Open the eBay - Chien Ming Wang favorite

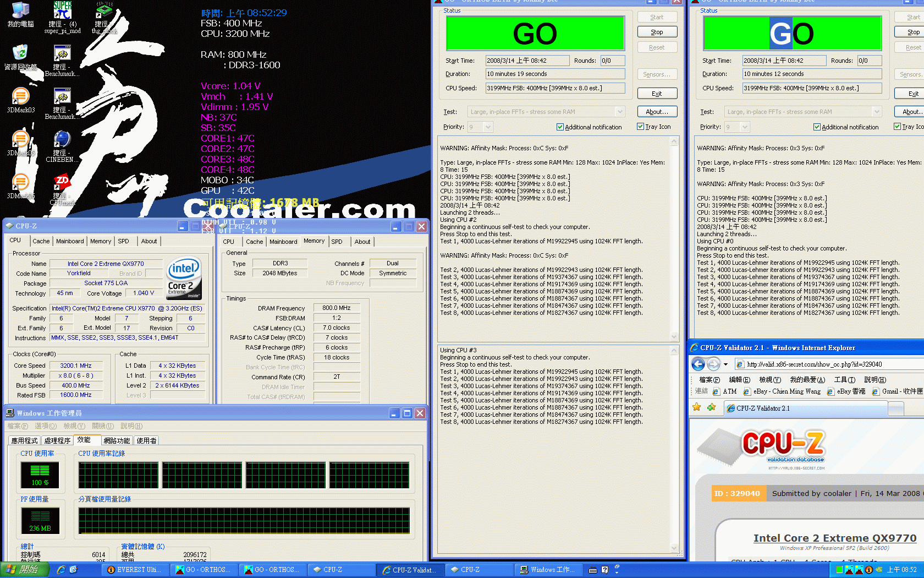(782, 391)
